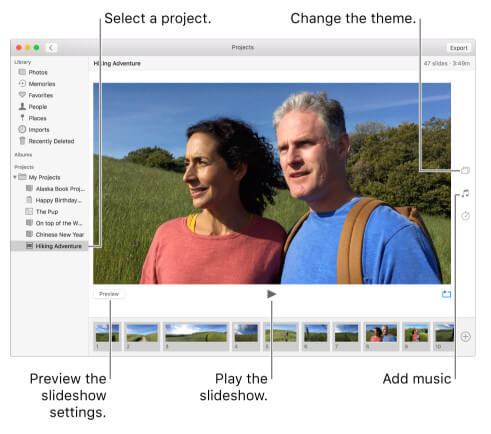Select slide 8 with the couple
Image resolution: width=491 pixels, height=434 pixels.
point(381,336)
